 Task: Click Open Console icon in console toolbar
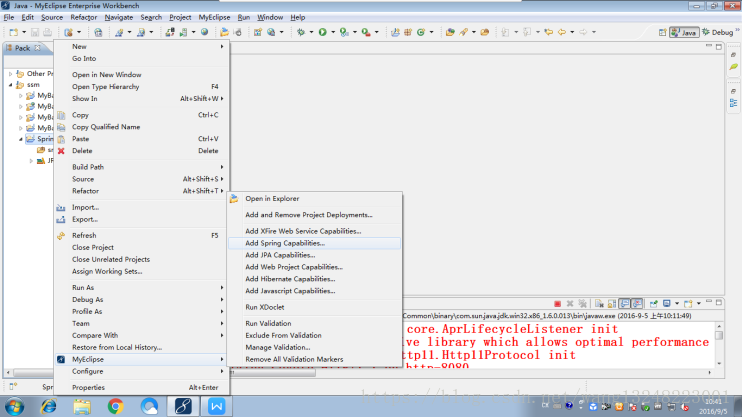click(x=688, y=304)
